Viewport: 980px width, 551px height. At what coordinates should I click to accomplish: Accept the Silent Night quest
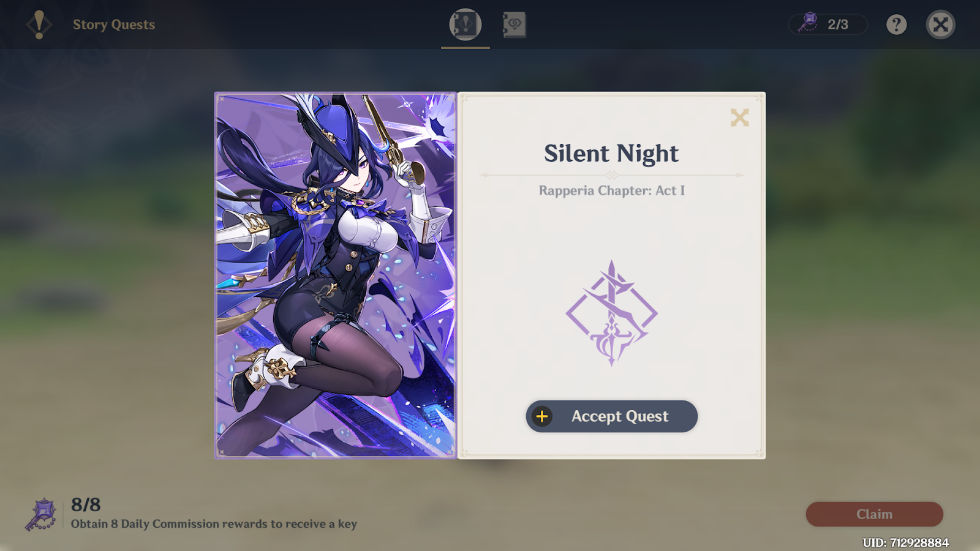pyautogui.click(x=611, y=416)
